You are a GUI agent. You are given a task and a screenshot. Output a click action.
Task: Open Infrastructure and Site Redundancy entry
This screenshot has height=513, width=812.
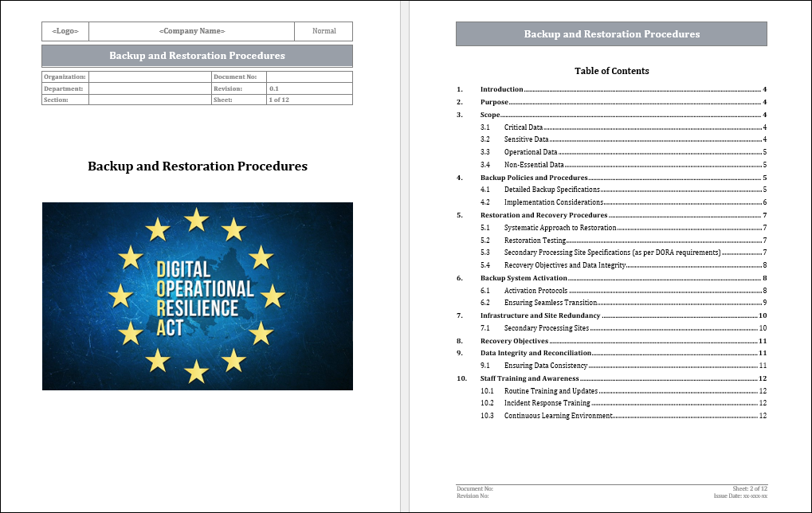(x=539, y=315)
